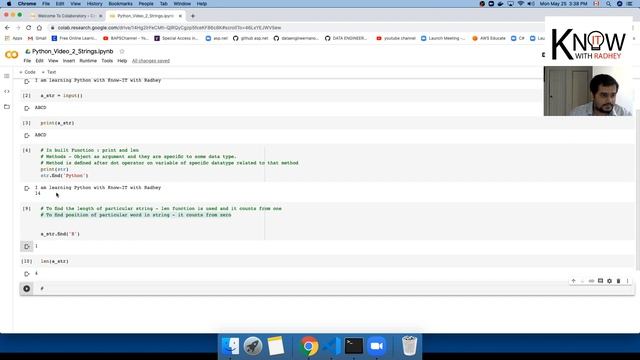Viewport: 640px width, 360px height.
Task: Add a new Code cell
Action: click(x=27, y=72)
